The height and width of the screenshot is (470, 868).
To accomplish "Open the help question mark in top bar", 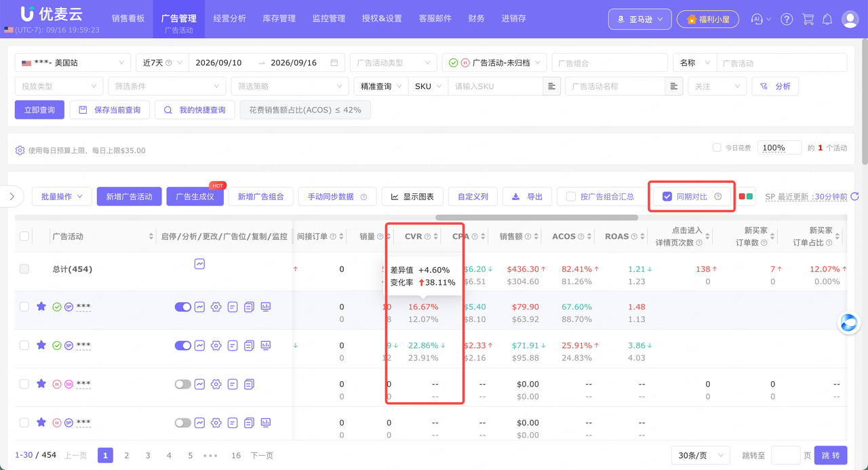I will [787, 19].
